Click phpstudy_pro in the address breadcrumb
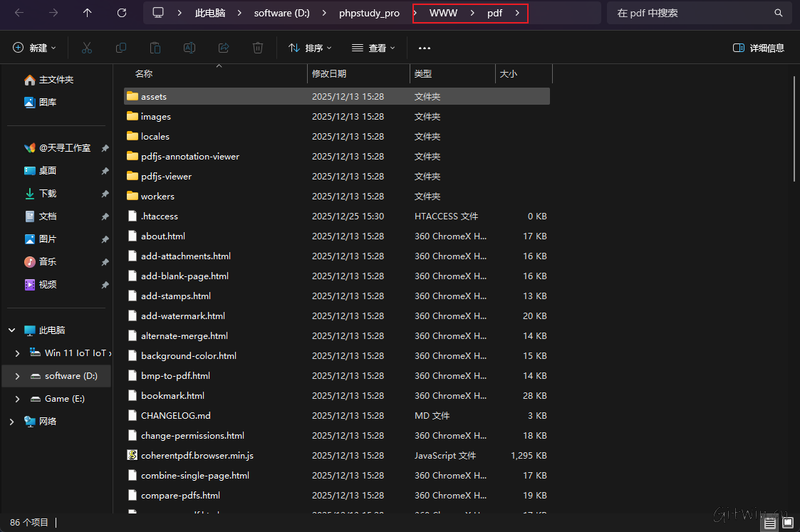 pyautogui.click(x=369, y=13)
